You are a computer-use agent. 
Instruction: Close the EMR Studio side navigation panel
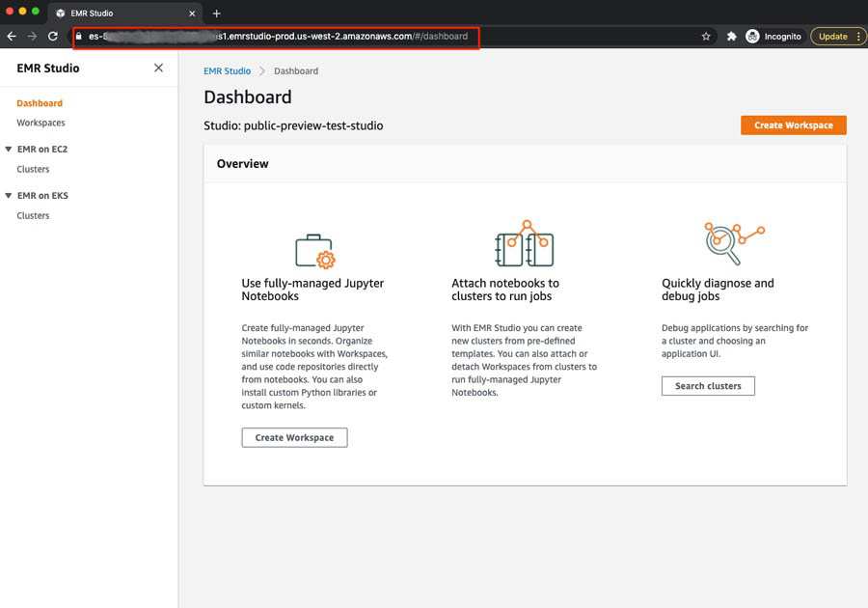coord(158,68)
